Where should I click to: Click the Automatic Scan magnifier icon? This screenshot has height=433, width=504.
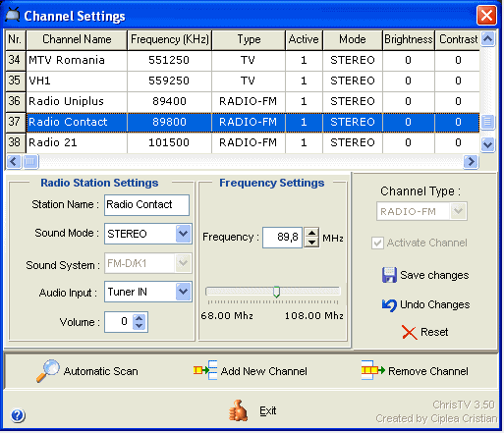pos(48,371)
